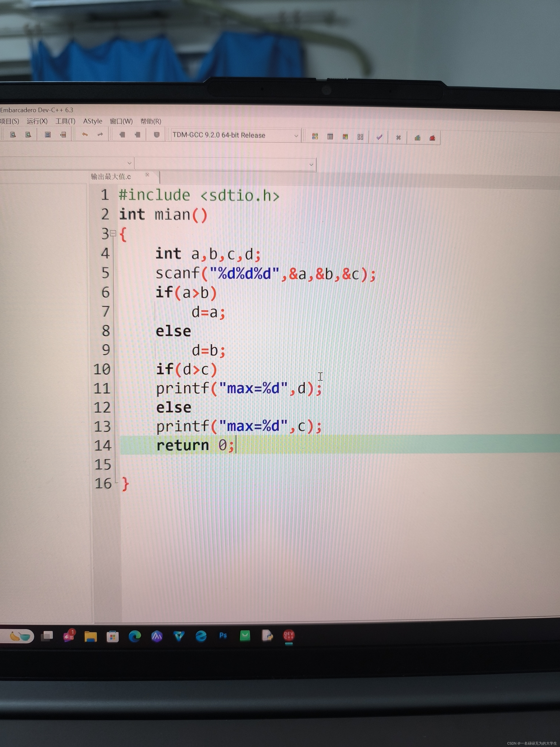Screen dimensions: 560x747
Task: Click the return 0; line
Action: click(x=195, y=445)
